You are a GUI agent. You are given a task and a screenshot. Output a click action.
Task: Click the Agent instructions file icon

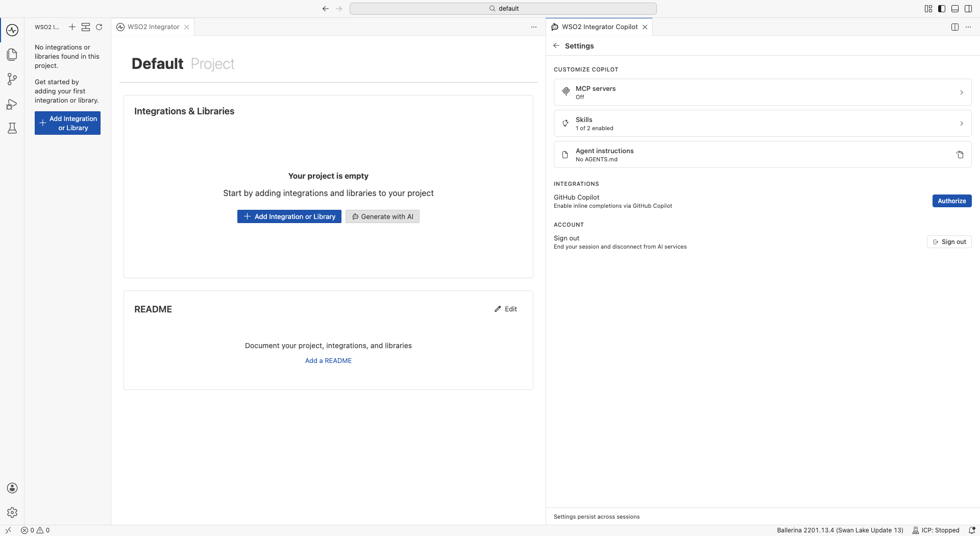click(x=565, y=154)
